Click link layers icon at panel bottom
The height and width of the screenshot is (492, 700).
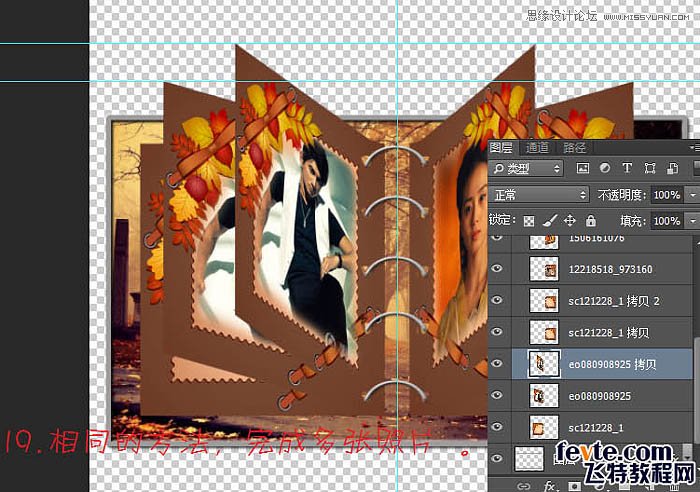point(524,486)
